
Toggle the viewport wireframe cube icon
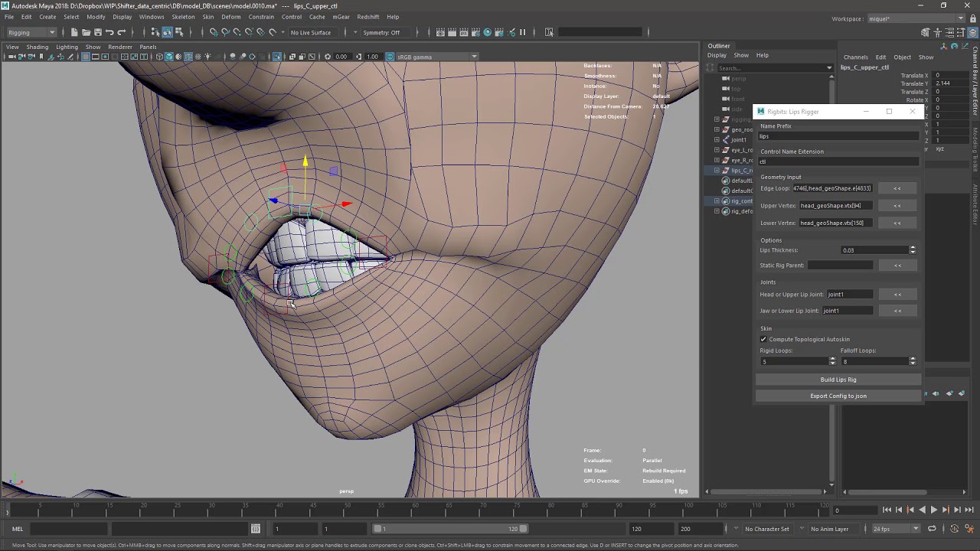point(159,57)
